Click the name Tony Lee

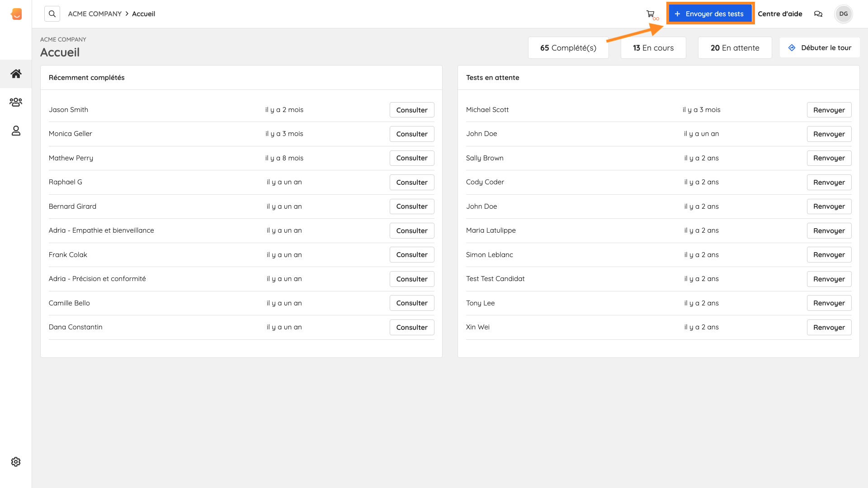tap(480, 303)
